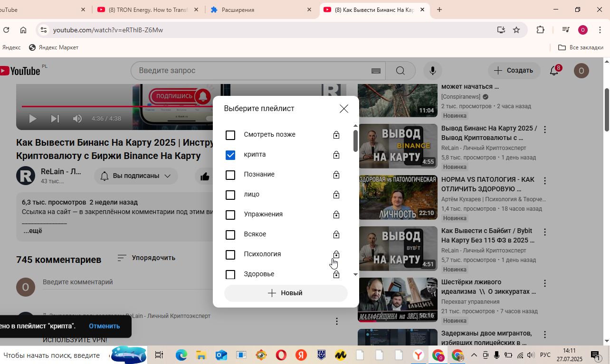
Task: Open options for 'Как Вывести с Байбит' video
Action: [x=545, y=232]
